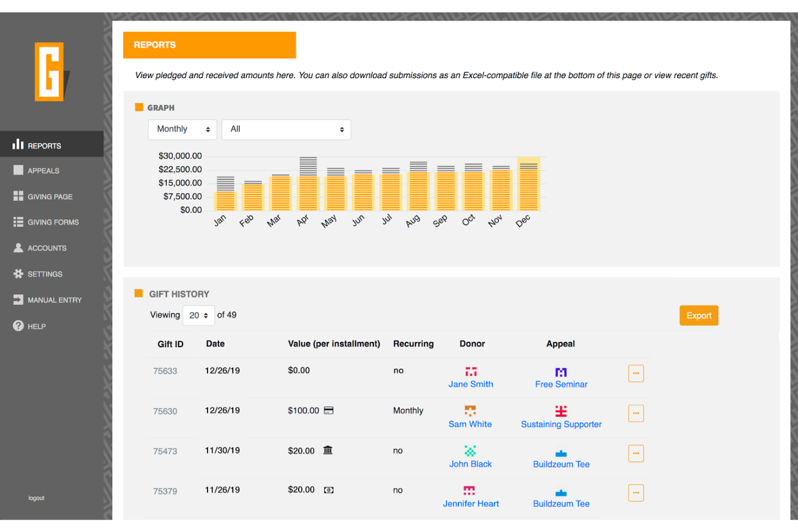The width and height of the screenshot is (798, 532).
Task: Open the actions menu for gift 75633
Action: tap(636, 373)
